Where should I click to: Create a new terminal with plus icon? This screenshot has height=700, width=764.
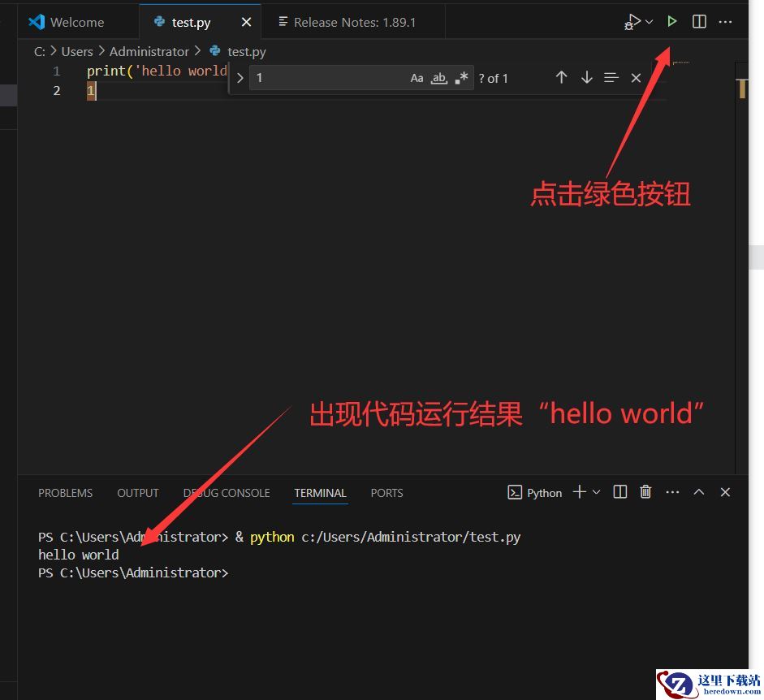(x=580, y=492)
